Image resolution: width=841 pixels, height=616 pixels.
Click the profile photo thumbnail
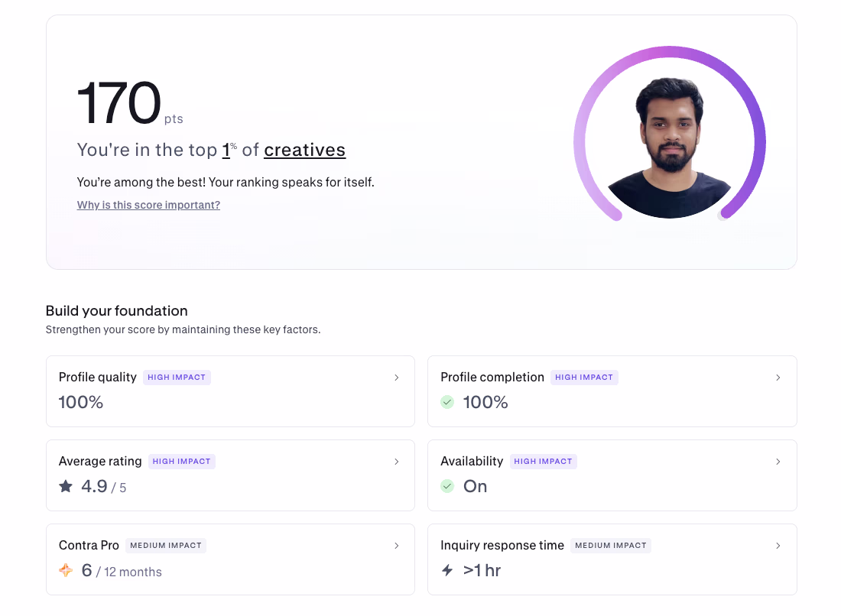click(669, 145)
